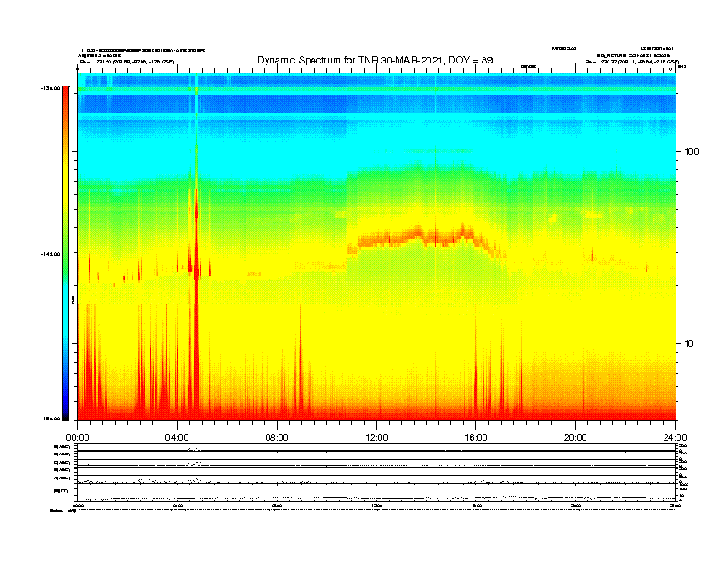728x563 pixels.
Task: Click the 16:00 label on the spectrogram time axis
Action: pyautogui.click(x=476, y=438)
